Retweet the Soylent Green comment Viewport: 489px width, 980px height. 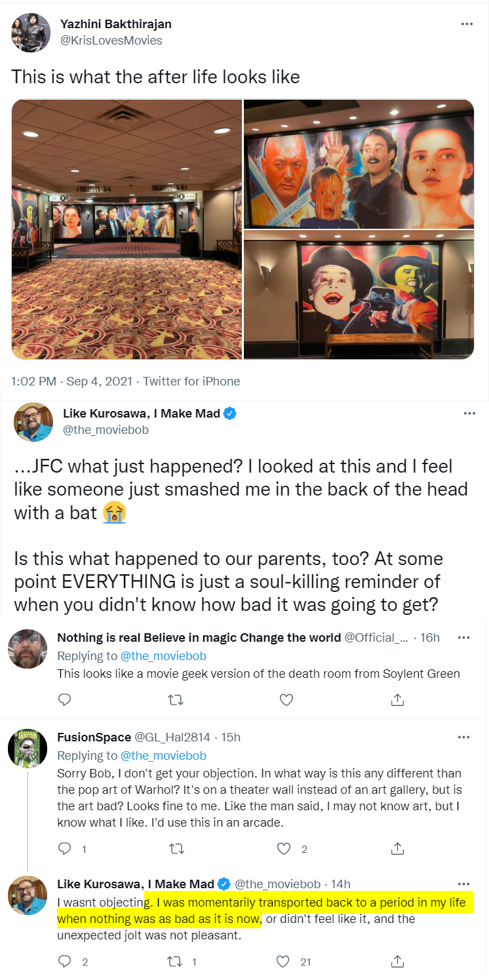click(x=176, y=700)
